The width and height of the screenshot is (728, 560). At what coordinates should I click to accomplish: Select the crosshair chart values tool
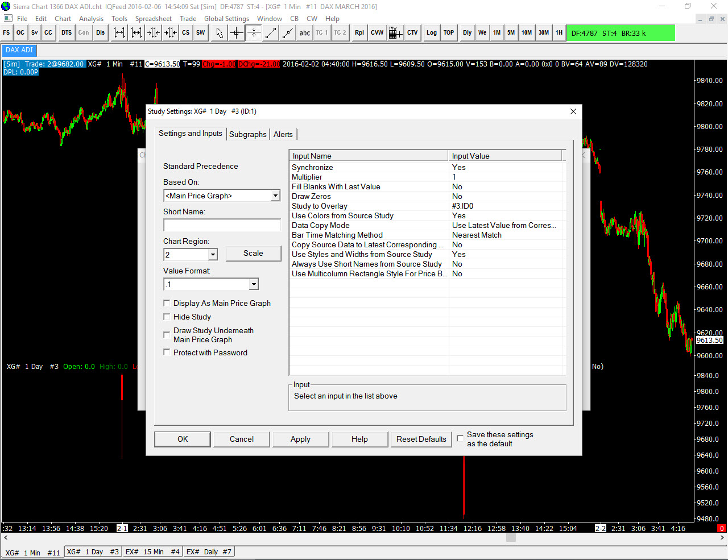(x=237, y=33)
